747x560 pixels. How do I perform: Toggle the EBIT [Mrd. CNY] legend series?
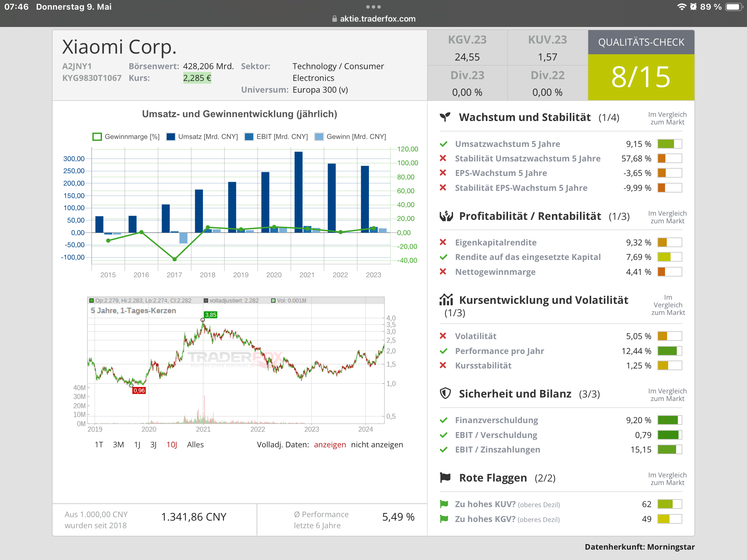[x=276, y=137]
